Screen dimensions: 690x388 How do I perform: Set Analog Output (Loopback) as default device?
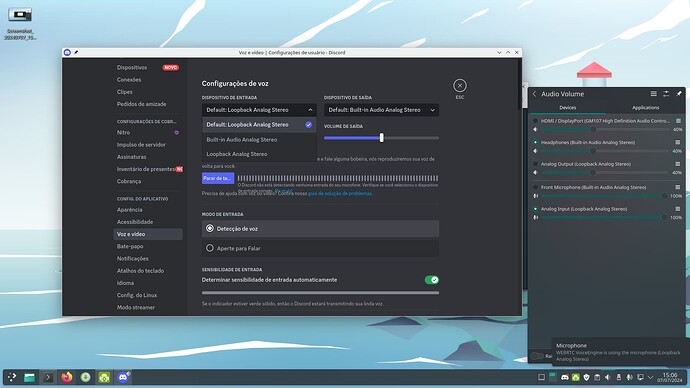tap(536, 164)
